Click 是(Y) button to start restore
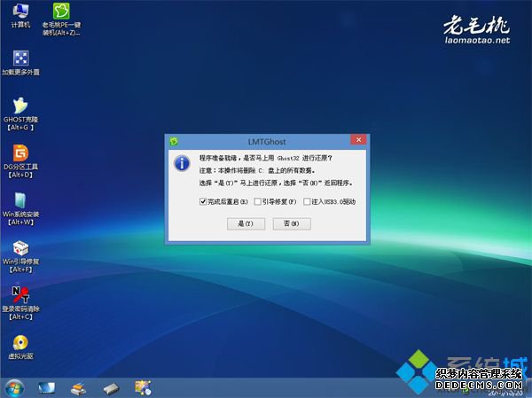The image size is (532, 398). point(240,224)
